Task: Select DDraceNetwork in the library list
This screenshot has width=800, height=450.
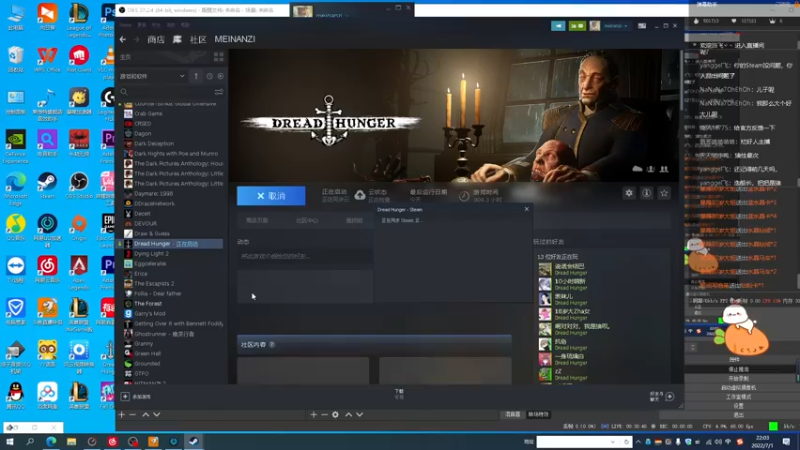Action: point(154,204)
